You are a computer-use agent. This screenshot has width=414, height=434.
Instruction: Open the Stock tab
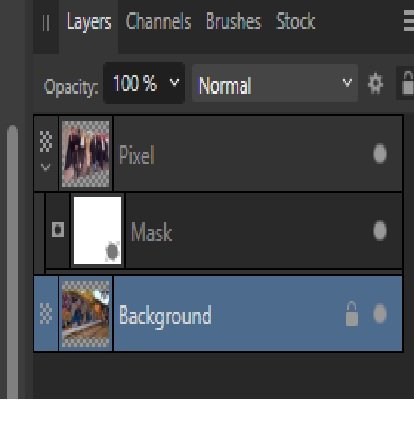[295, 21]
